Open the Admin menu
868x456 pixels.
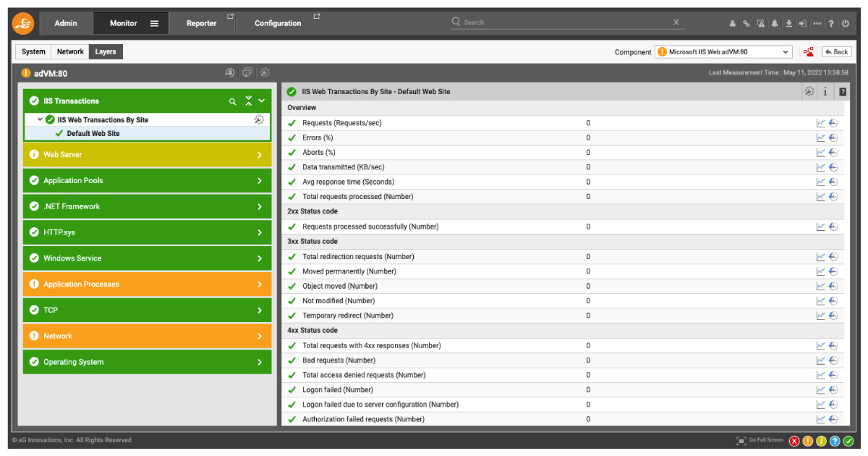[x=66, y=23]
